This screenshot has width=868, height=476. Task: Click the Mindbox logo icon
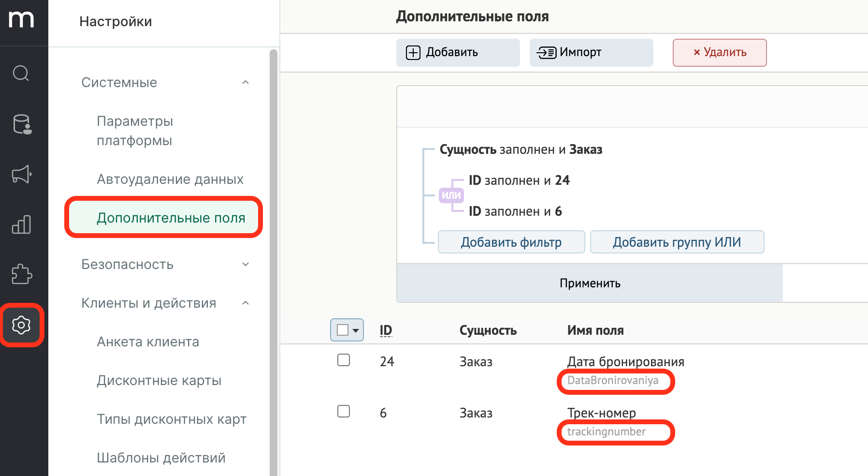pyautogui.click(x=21, y=19)
